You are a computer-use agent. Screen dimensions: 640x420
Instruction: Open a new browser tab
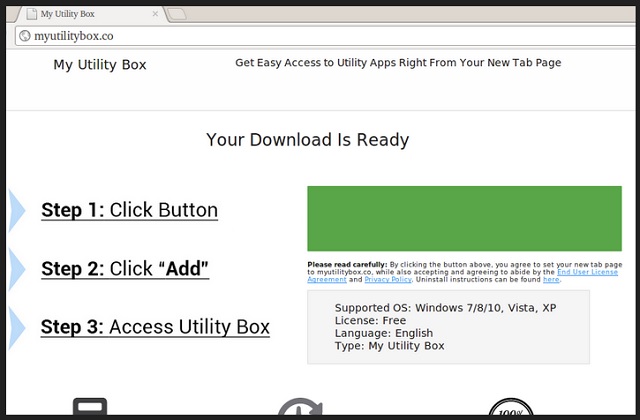[x=177, y=14]
